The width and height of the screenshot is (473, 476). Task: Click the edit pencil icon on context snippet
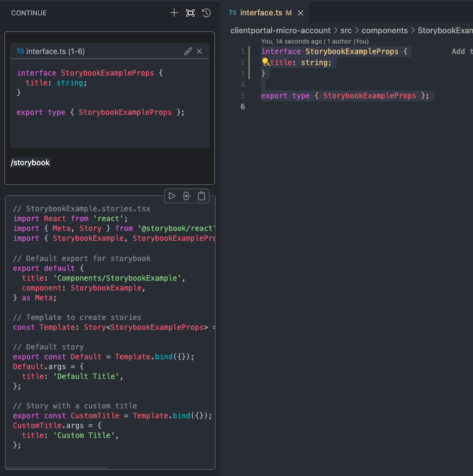(x=188, y=52)
